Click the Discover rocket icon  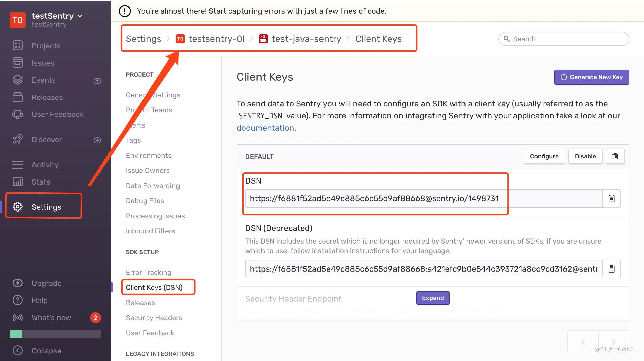[x=18, y=139]
